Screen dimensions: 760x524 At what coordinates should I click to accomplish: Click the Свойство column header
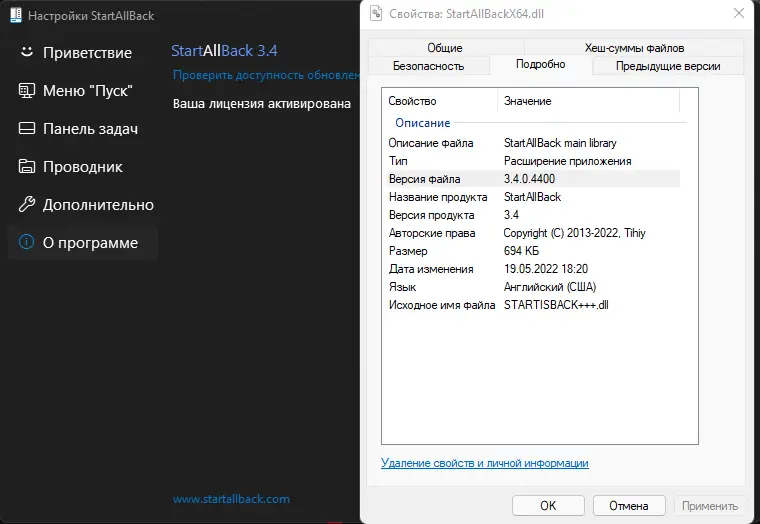(x=440, y=101)
